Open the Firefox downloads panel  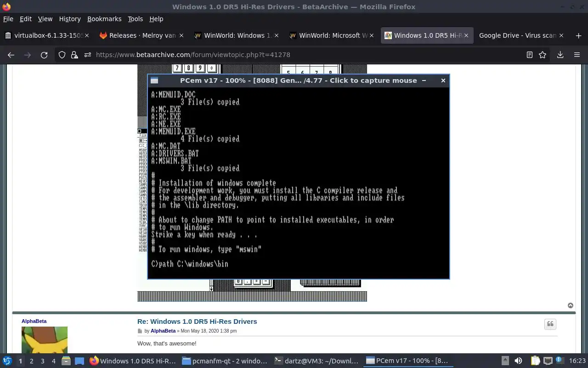(560, 55)
